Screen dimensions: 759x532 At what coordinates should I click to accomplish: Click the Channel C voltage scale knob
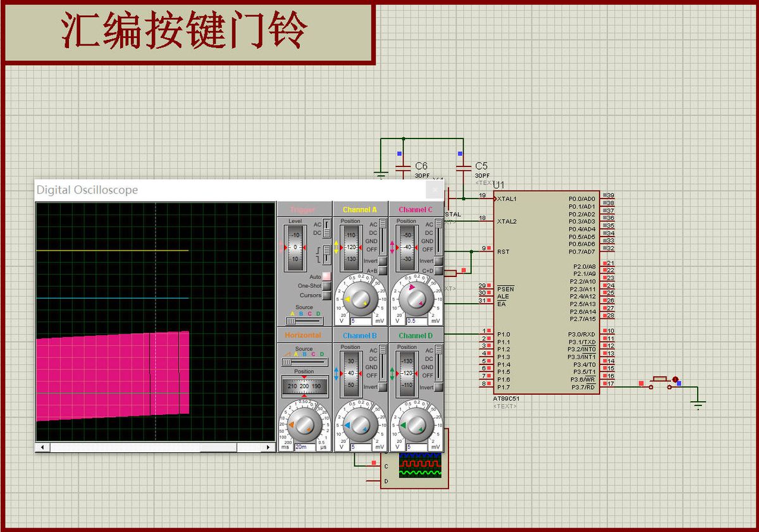coord(416,298)
